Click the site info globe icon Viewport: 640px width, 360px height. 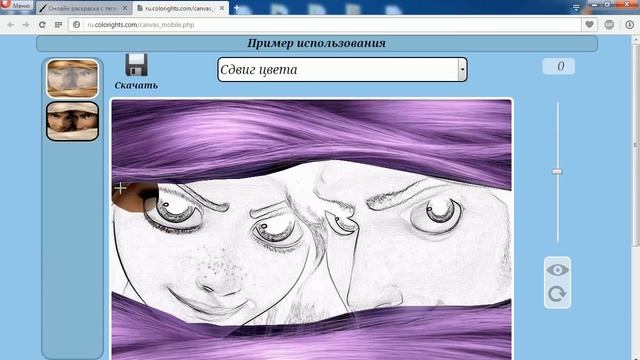coord(76,25)
